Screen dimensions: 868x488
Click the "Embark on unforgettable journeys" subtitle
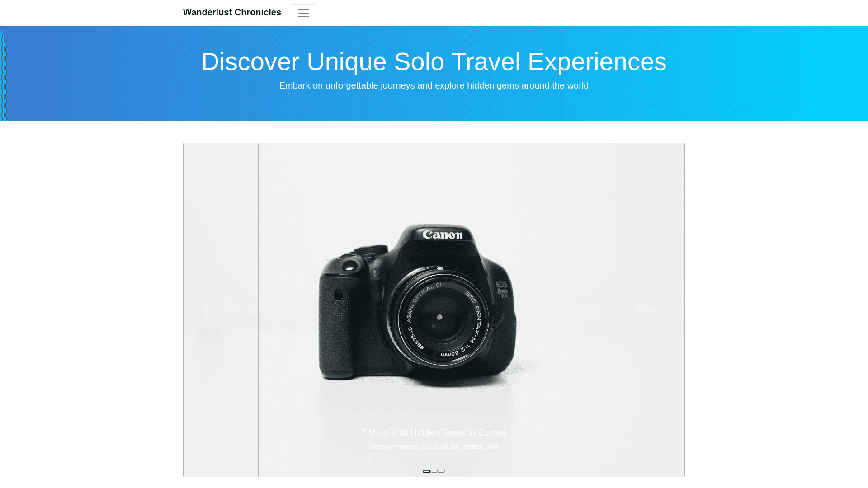(434, 85)
